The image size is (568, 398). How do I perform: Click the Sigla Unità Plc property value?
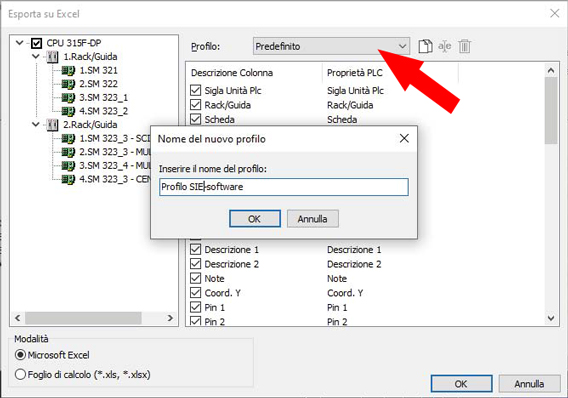355,90
